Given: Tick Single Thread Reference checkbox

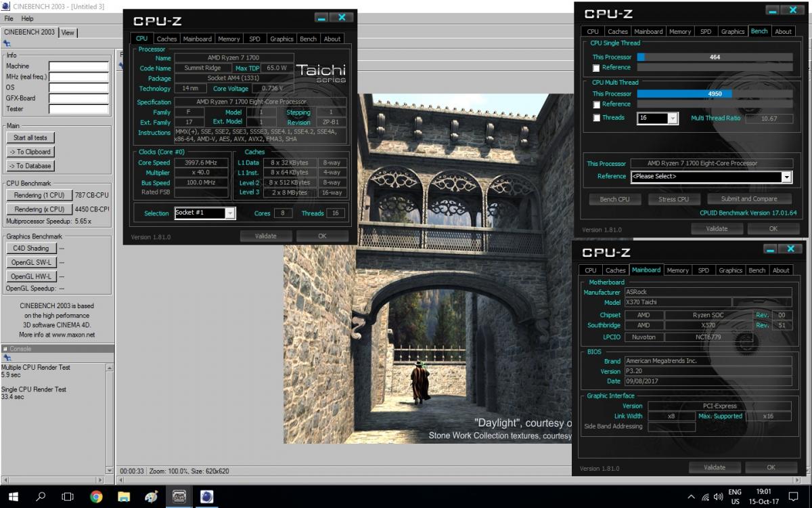Looking at the screenshot, I should click(596, 68).
